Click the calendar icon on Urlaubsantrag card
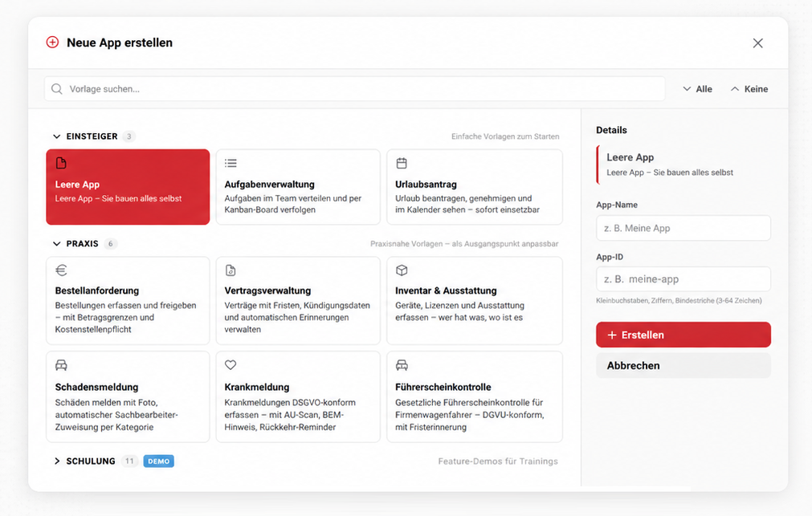This screenshot has width=812, height=516. [x=402, y=163]
